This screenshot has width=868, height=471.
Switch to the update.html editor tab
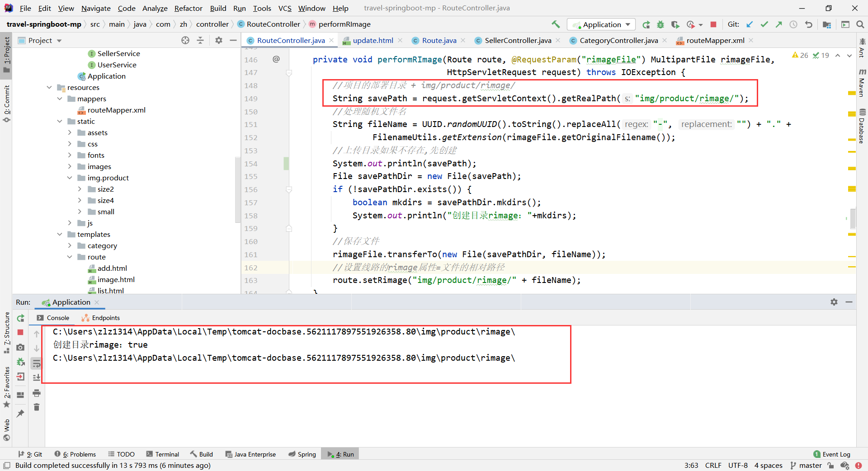click(373, 40)
